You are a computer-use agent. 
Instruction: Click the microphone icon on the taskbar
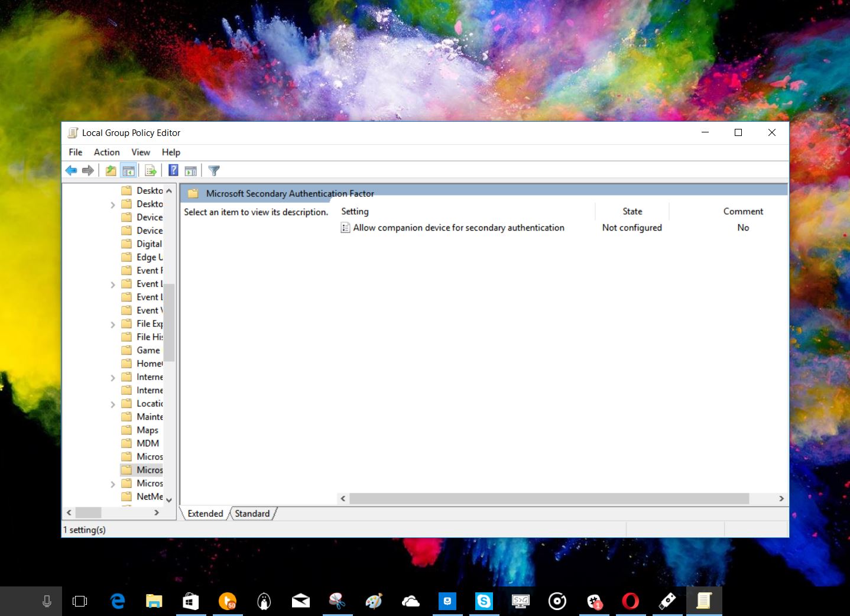point(47,601)
